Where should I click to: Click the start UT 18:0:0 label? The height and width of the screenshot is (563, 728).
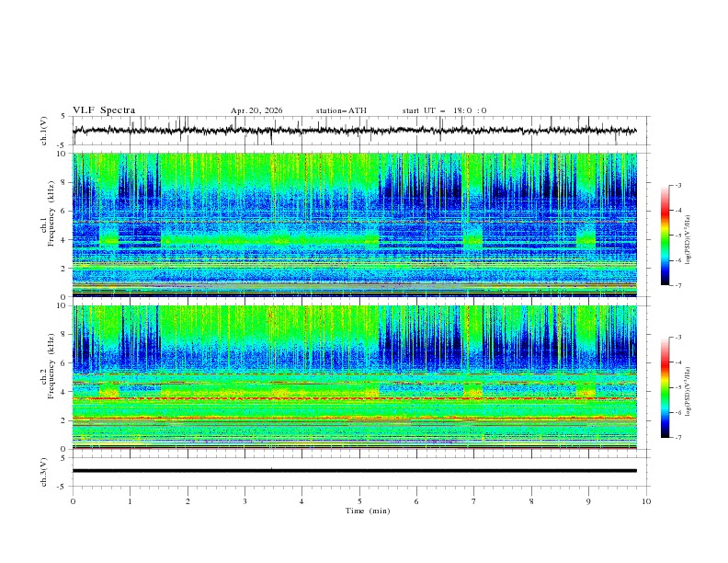(444, 110)
